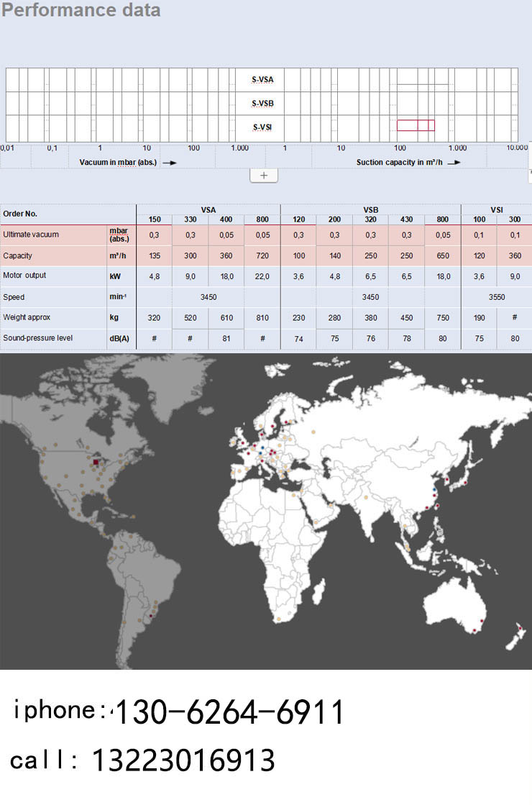
Task: Click the Ultimate vacuum row label
Action: pyautogui.click(x=30, y=235)
